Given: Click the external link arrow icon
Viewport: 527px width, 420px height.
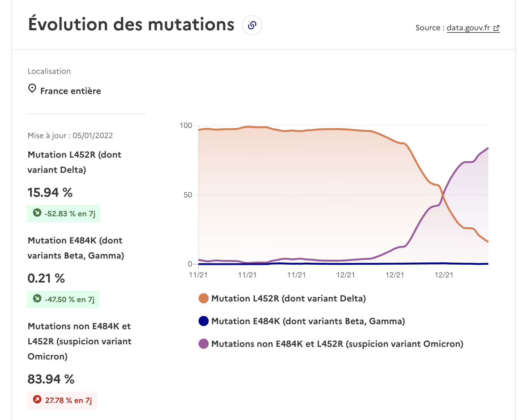Looking at the screenshot, I should (x=496, y=28).
